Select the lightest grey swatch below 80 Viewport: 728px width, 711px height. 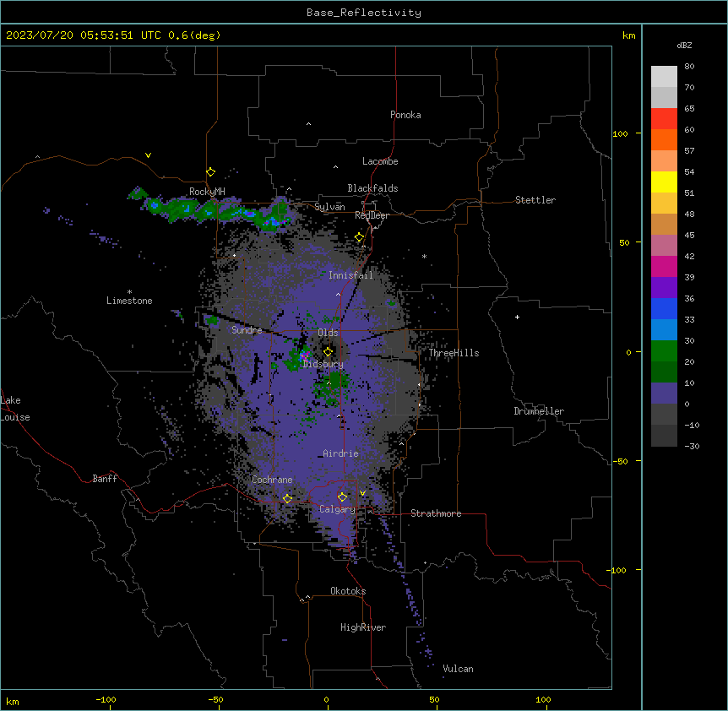click(664, 77)
